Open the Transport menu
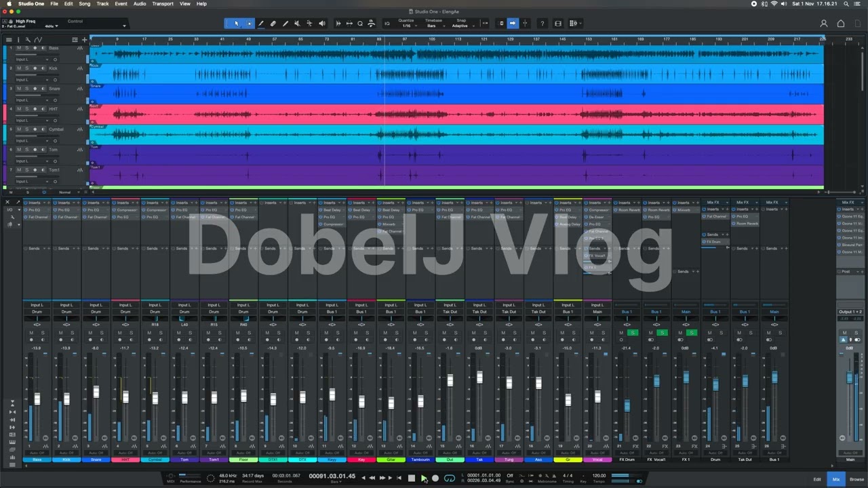The image size is (868, 488). (x=163, y=3)
